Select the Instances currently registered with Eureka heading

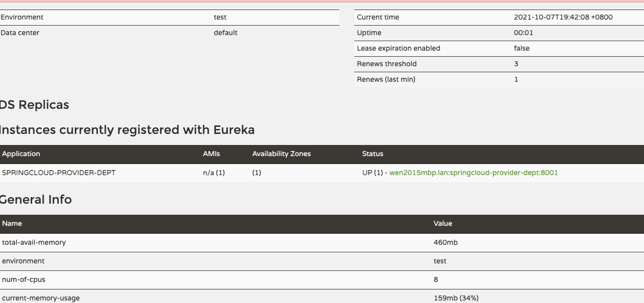click(126, 130)
